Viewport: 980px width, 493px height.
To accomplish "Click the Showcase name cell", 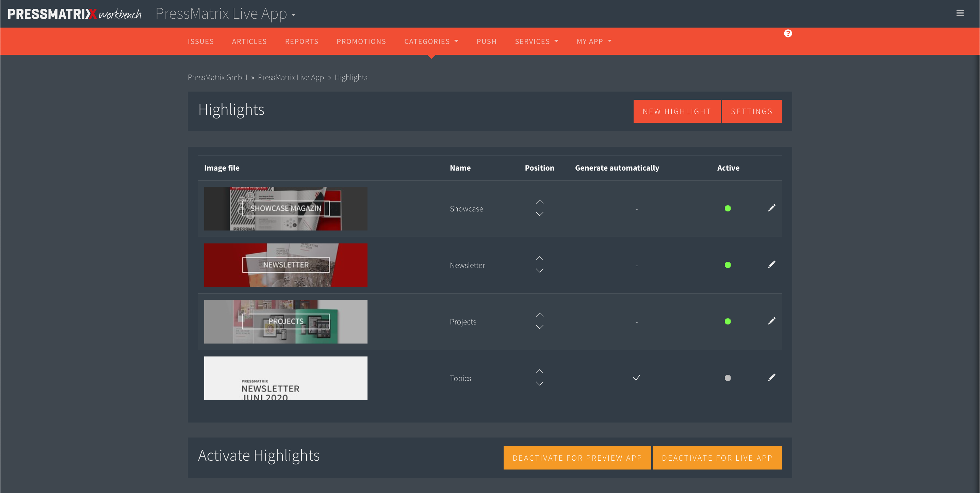I will pos(467,209).
